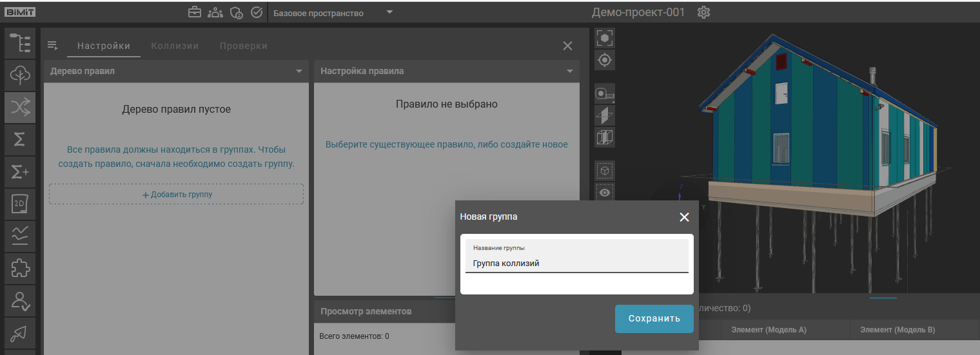Open the model tree sidebar icon
The image size is (980, 355).
click(20, 43)
